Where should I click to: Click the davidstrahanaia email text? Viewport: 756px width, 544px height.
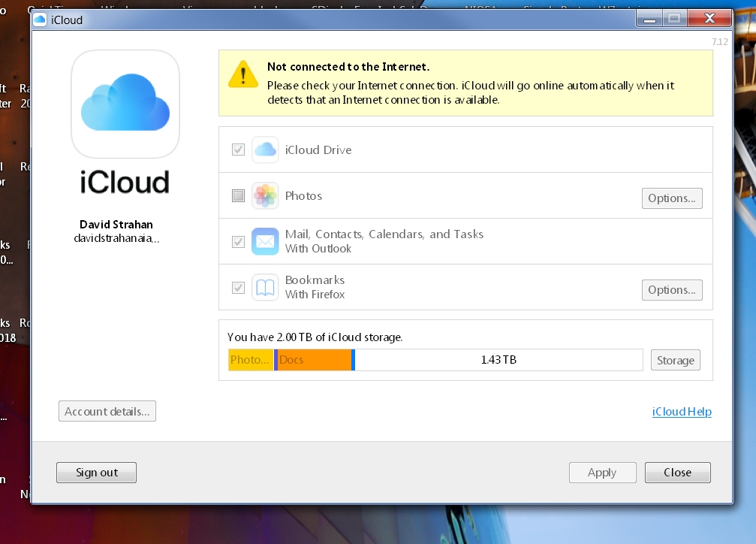[116, 238]
